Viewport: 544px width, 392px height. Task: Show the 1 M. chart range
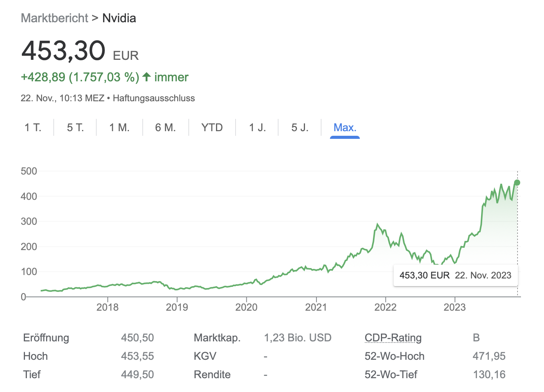[119, 127]
